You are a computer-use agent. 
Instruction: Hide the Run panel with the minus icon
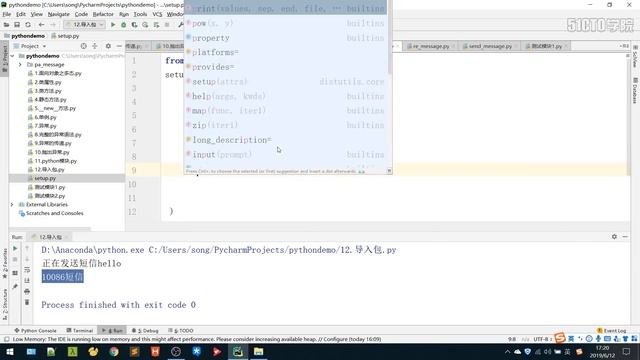(625, 236)
